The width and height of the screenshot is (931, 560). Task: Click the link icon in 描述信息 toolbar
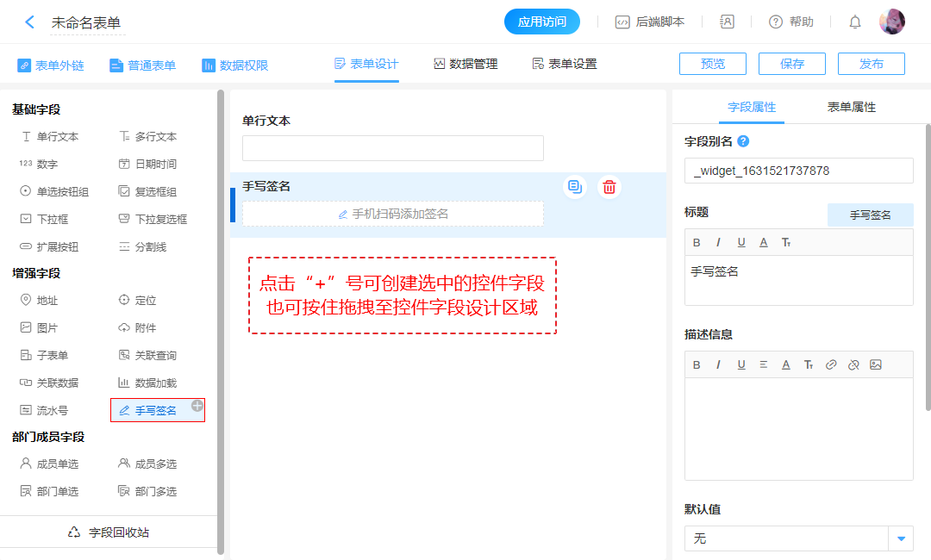pyautogui.click(x=831, y=365)
